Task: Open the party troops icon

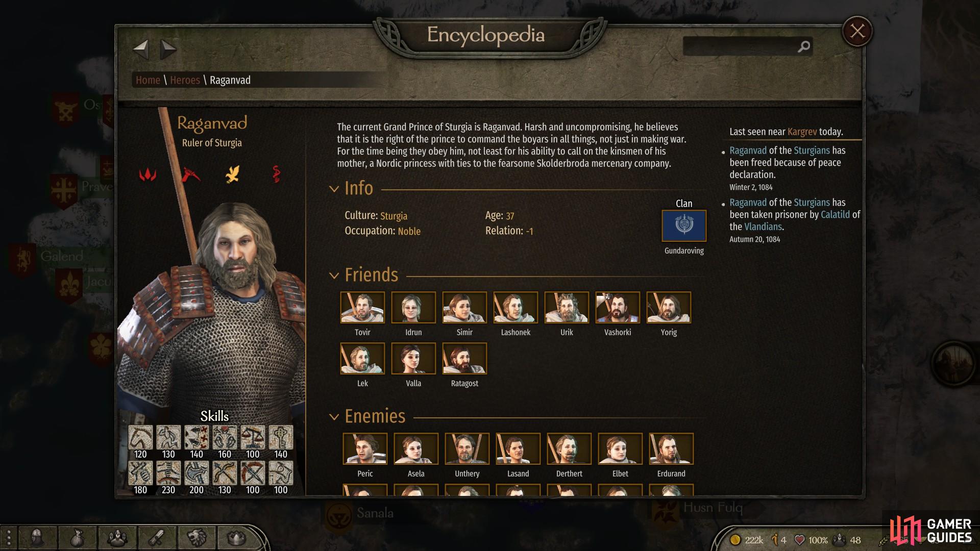Action: point(117,537)
